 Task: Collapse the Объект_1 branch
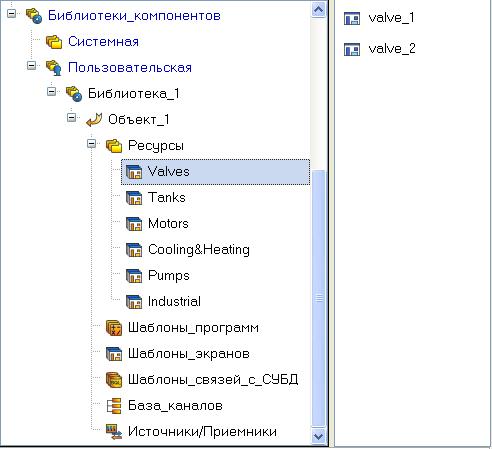point(71,117)
